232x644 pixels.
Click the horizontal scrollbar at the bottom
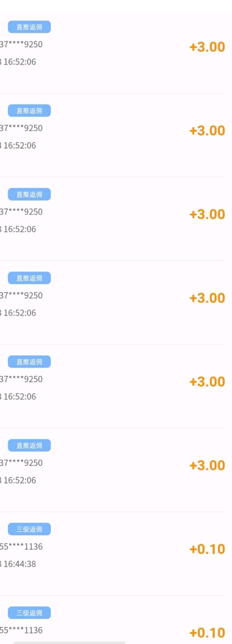click(x=69, y=642)
